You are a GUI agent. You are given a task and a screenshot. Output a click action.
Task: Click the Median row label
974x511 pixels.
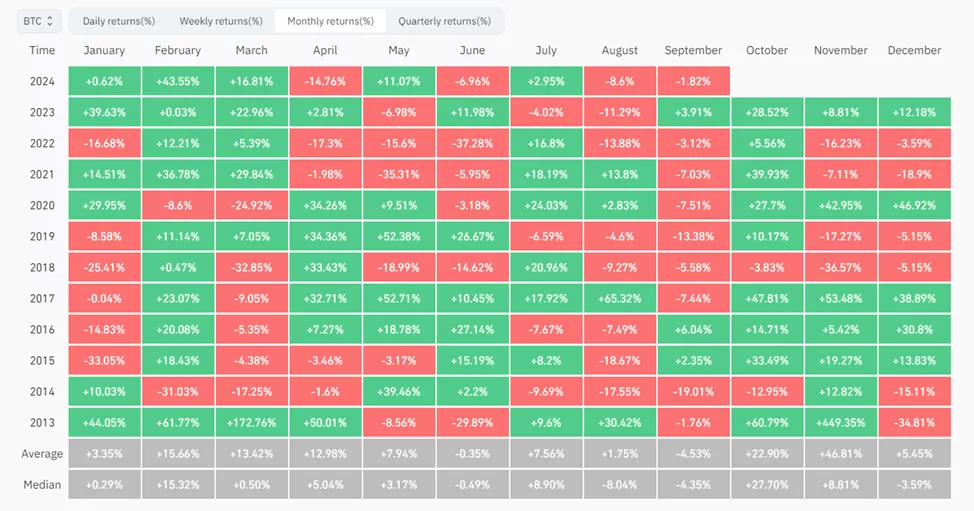tap(42, 485)
